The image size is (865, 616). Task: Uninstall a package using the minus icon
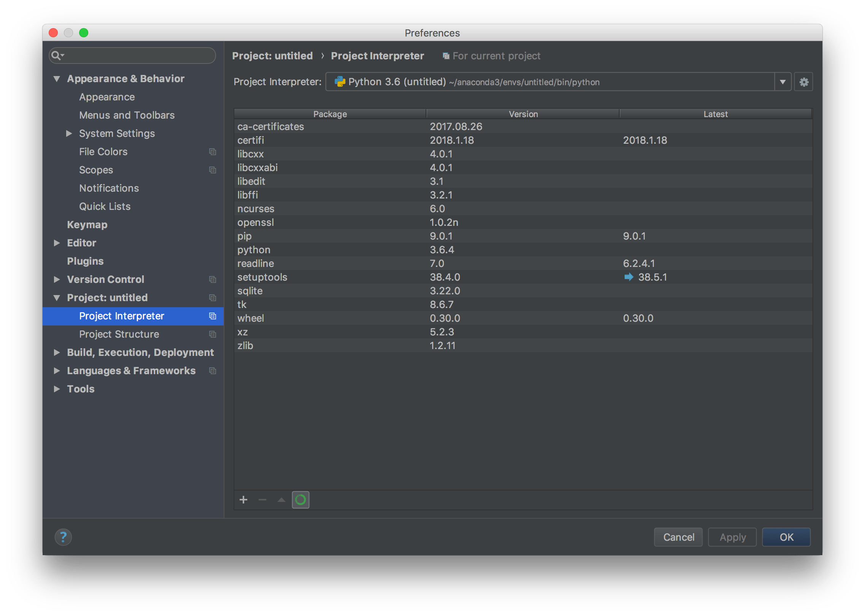[x=262, y=500]
